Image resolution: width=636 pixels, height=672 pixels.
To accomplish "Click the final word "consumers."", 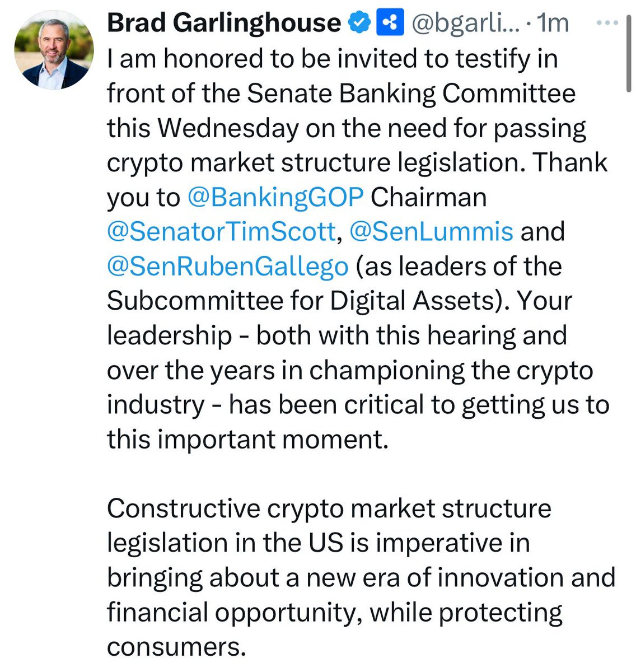I will pos(176,647).
